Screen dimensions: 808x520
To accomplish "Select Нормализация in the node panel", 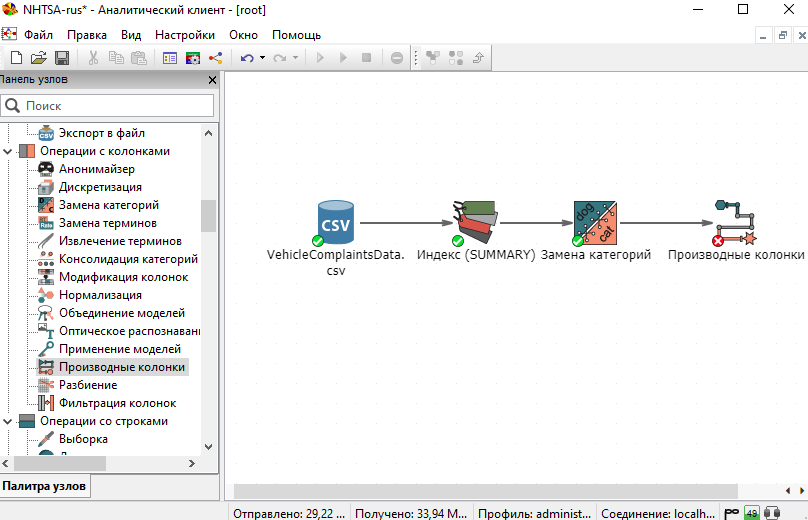I will tap(100, 295).
